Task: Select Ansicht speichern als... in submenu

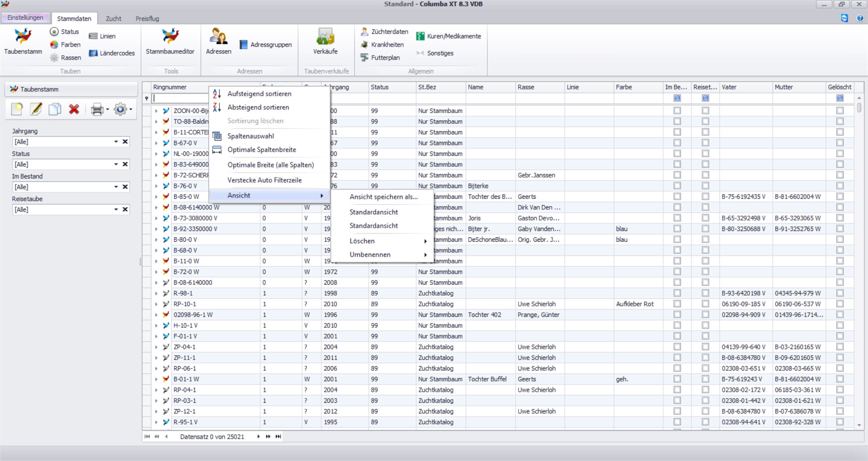Action: tap(383, 197)
